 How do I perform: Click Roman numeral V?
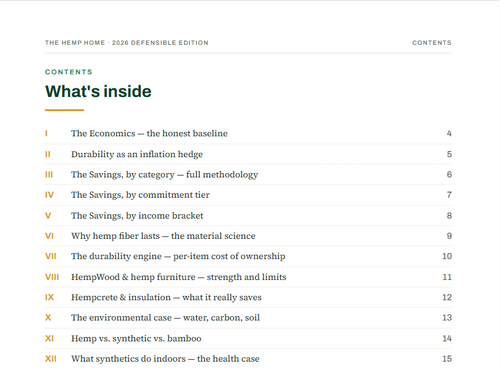pos(48,216)
